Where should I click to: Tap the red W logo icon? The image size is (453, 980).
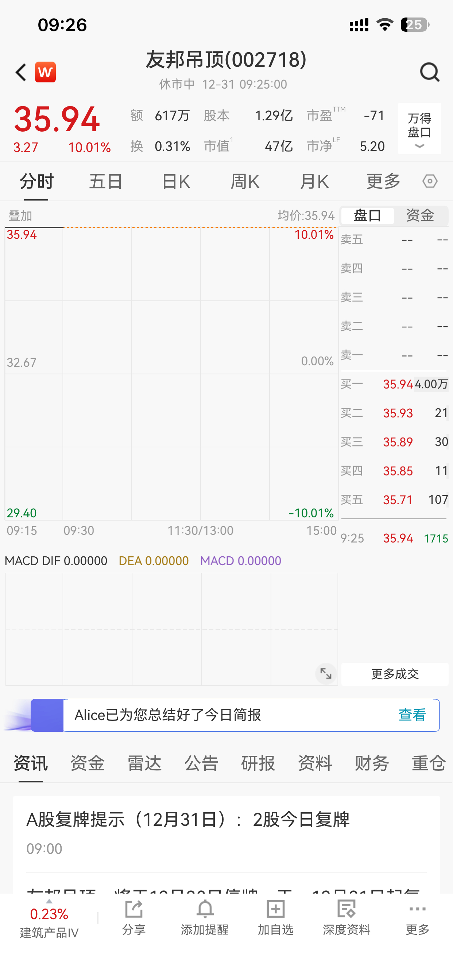click(x=45, y=72)
